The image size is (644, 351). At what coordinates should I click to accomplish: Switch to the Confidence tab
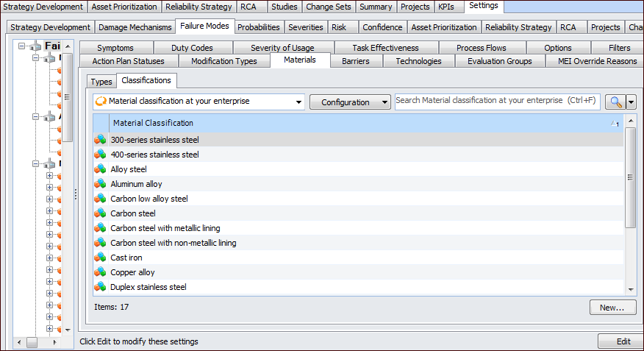(382, 27)
